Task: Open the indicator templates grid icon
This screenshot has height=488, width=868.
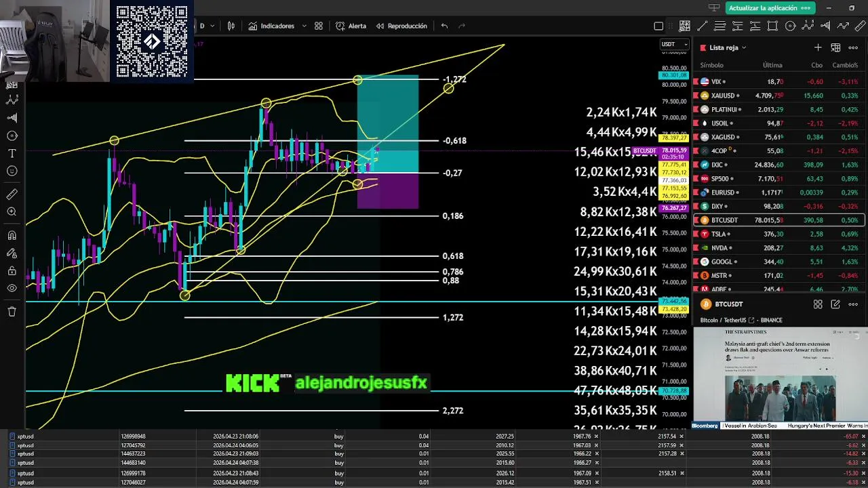Action: (319, 26)
